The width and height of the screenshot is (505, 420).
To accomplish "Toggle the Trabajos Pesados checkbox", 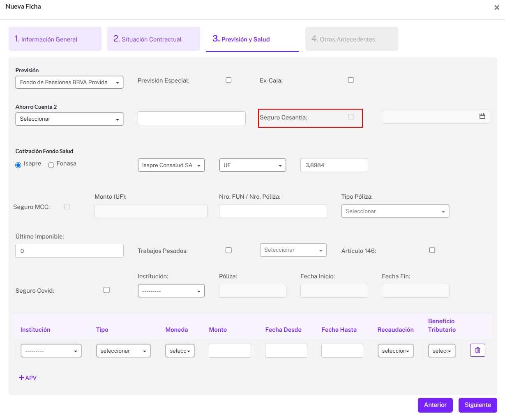I will pos(228,250).
